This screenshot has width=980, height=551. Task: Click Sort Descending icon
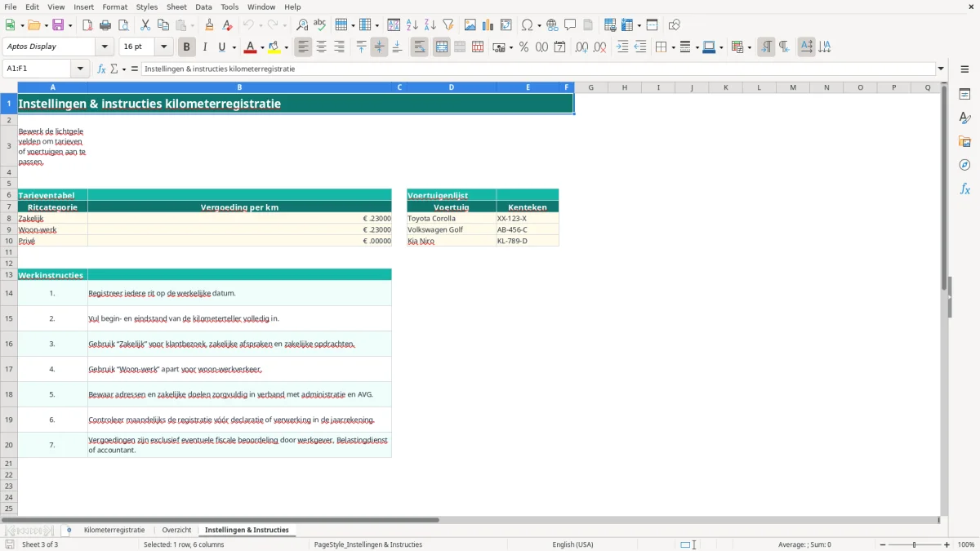[x=430, y=25]
